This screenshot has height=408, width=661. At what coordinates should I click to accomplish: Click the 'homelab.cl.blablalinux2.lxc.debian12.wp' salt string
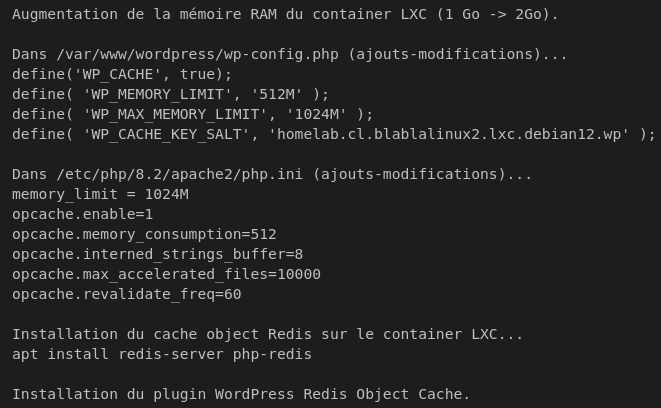(x=453, y=135)
